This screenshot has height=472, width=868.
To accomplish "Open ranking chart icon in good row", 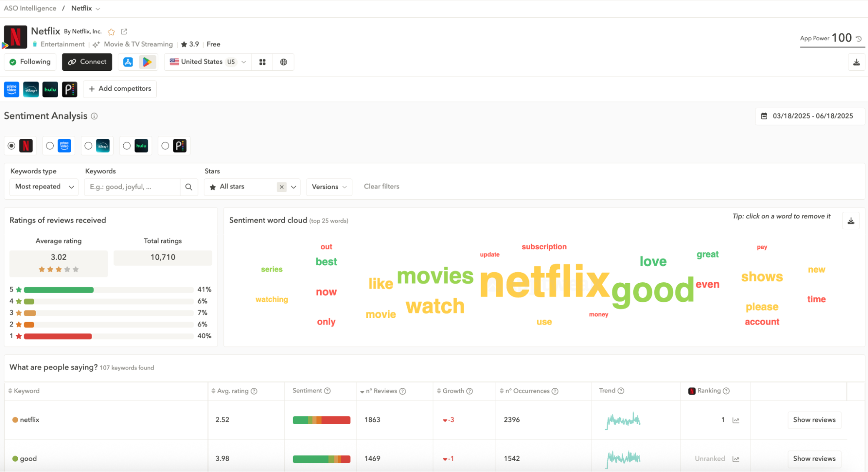I will pyautogui.click(x=736, y=459).
